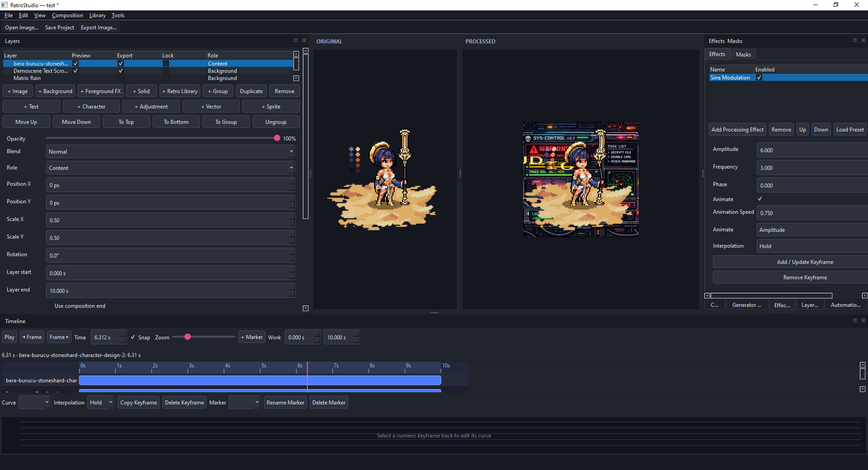Click the layer list scroll-up arrow
This screenshot has height=470, width=868.
[296, 54]
